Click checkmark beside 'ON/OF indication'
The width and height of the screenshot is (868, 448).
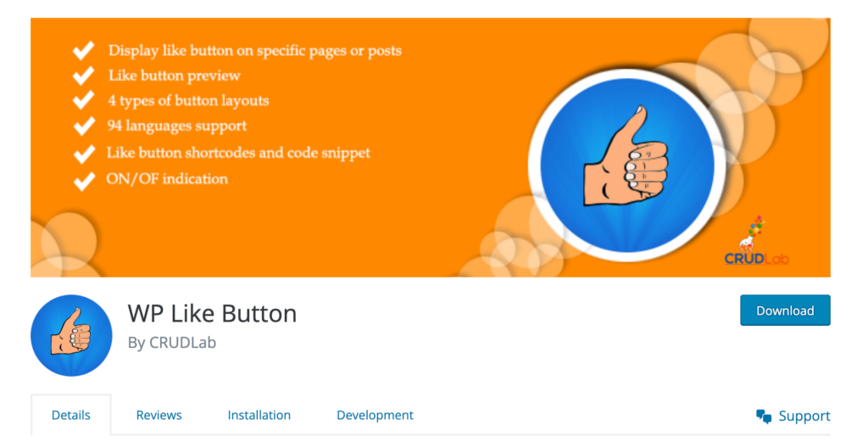pos(84,182)
